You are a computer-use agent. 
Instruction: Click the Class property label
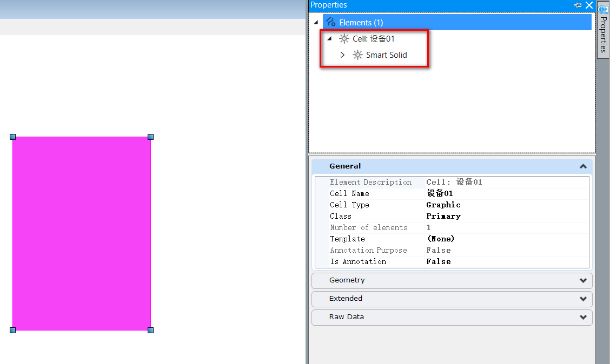tap(340, 216)
